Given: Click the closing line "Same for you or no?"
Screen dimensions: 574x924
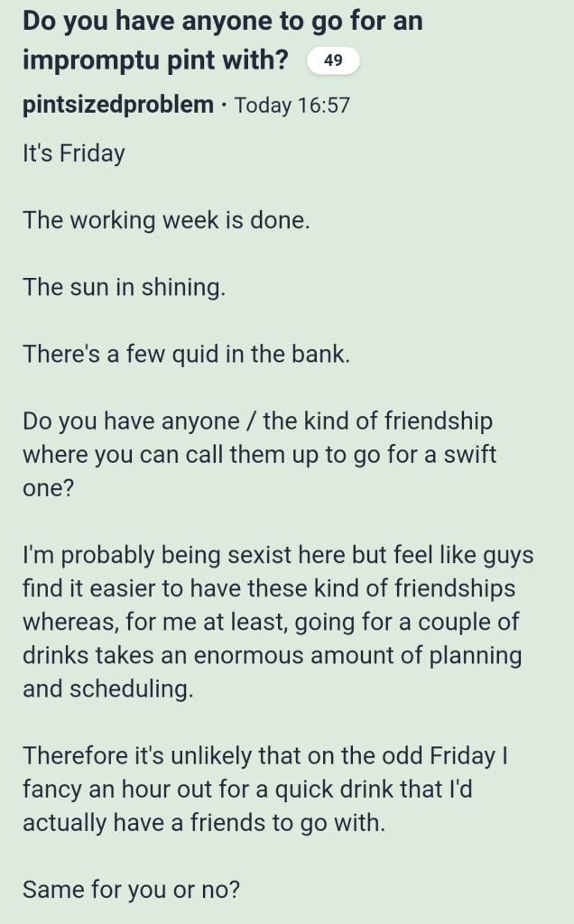Looking at the screenshot, I should [x=131, y=889].
